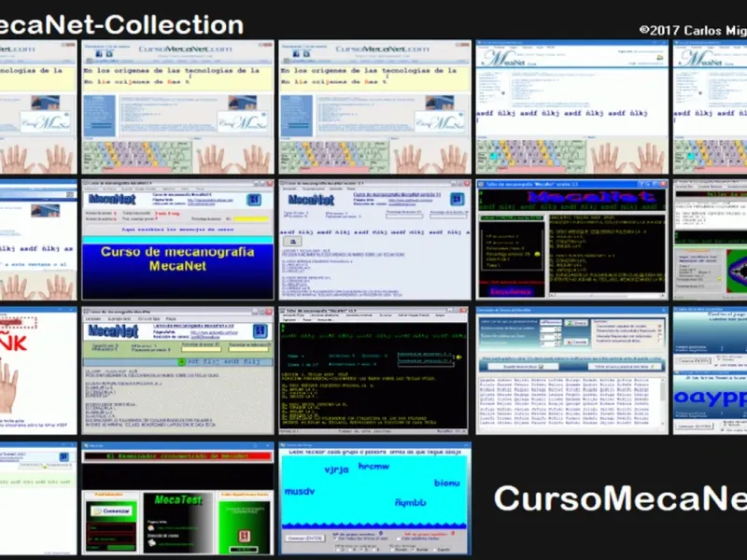Click the green MecaTest logo text

[x=178, y=500]
